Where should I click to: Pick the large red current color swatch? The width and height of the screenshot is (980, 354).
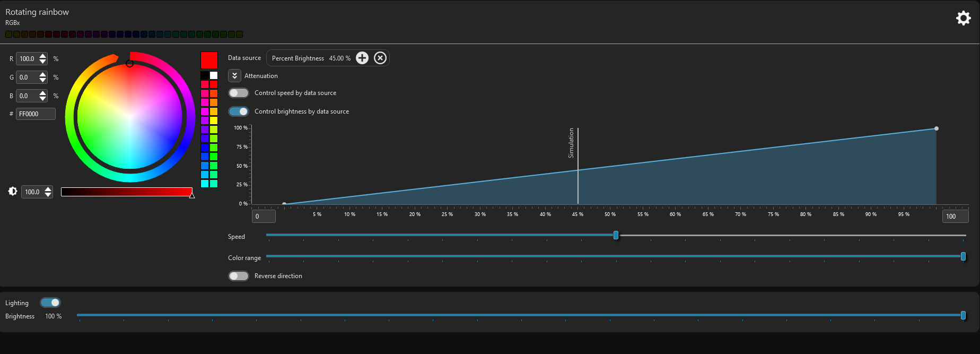tap(209, 60)
